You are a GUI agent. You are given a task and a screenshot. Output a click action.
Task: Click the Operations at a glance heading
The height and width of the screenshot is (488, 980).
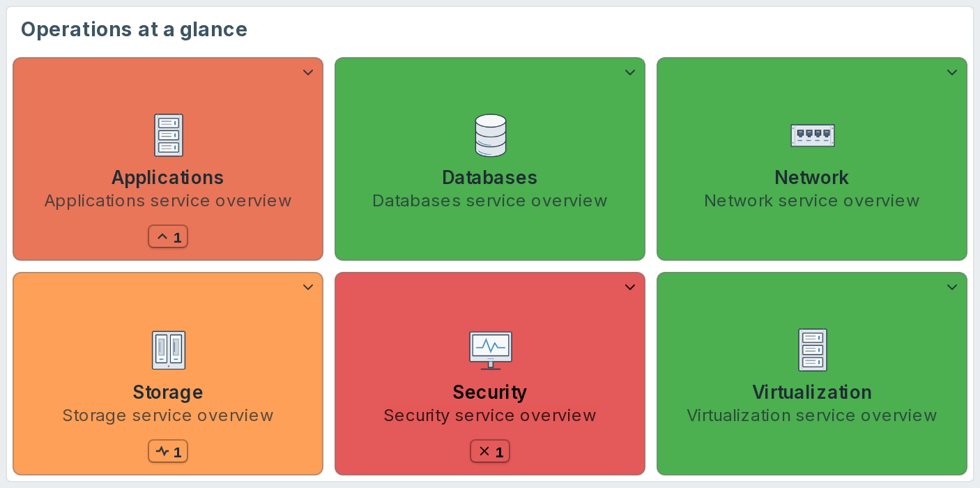point(134,29)
